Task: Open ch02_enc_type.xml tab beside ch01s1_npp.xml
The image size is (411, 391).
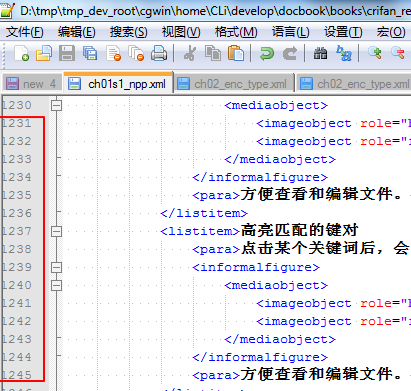Action: tap(233, 84)
